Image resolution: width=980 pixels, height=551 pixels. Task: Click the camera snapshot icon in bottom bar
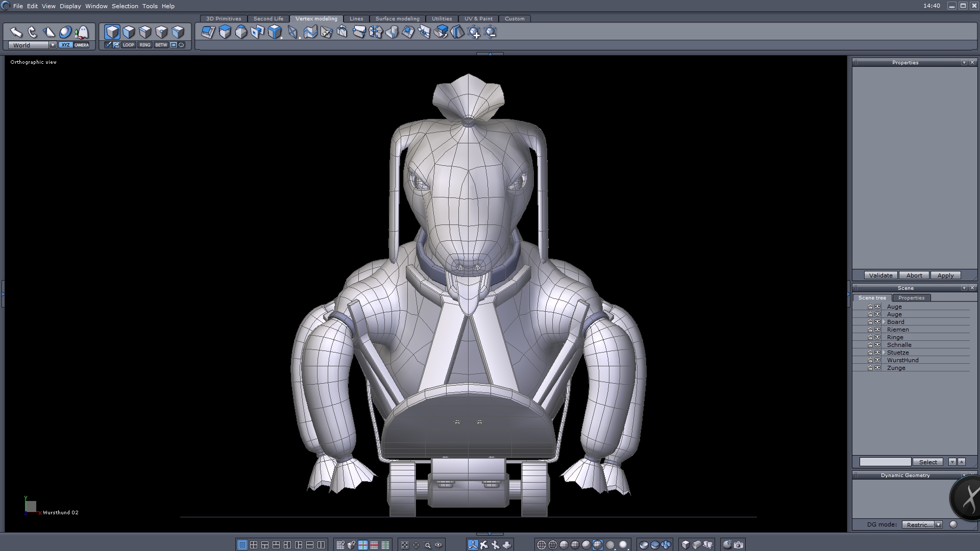739,545
